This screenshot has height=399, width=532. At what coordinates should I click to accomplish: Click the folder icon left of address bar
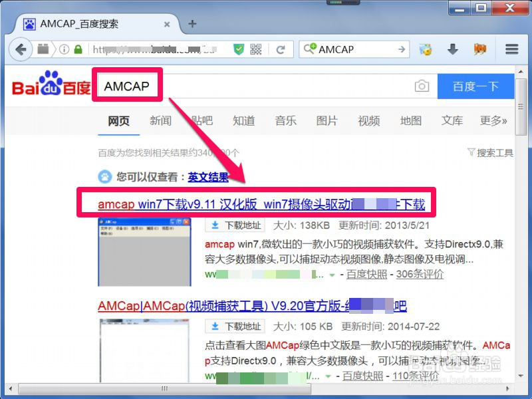(x=43, y=49)
